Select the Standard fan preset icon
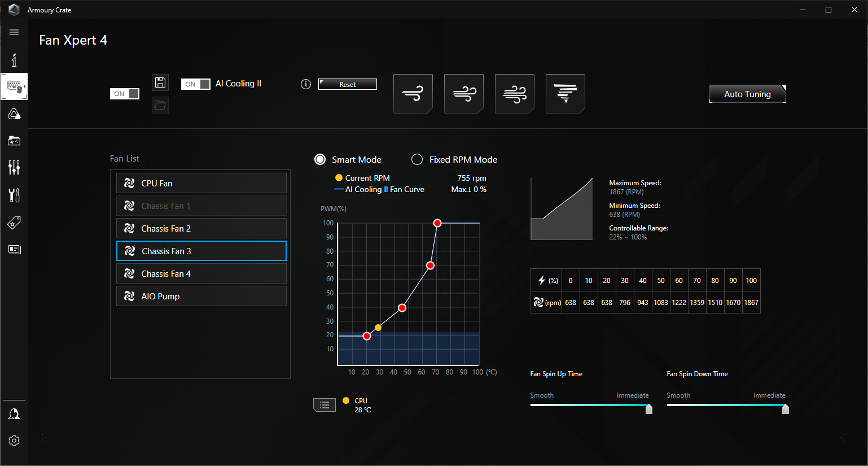 (x=464, y=94)
